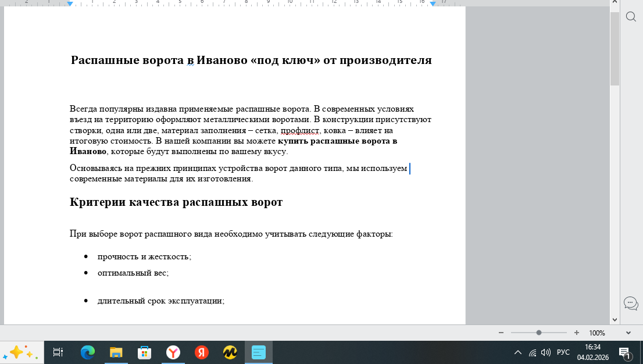Open the calendar by clicking the clock
Screen dimensions: 643x364
pos(594,352)
